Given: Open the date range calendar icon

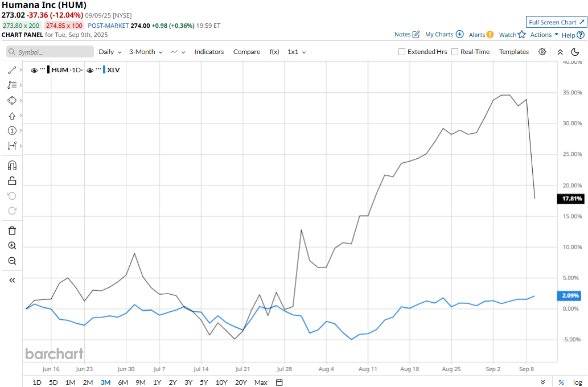Looking at the screenshot, I should pyautogui.click(x=279, y=382).
